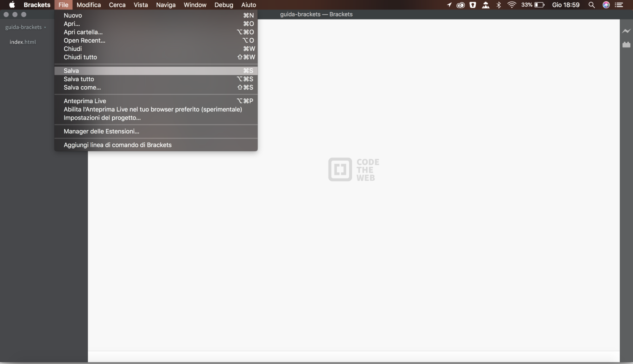Open the Wi-Fi status menu
This screenshot has width=633, height=364.
click(x=511, y=5)
